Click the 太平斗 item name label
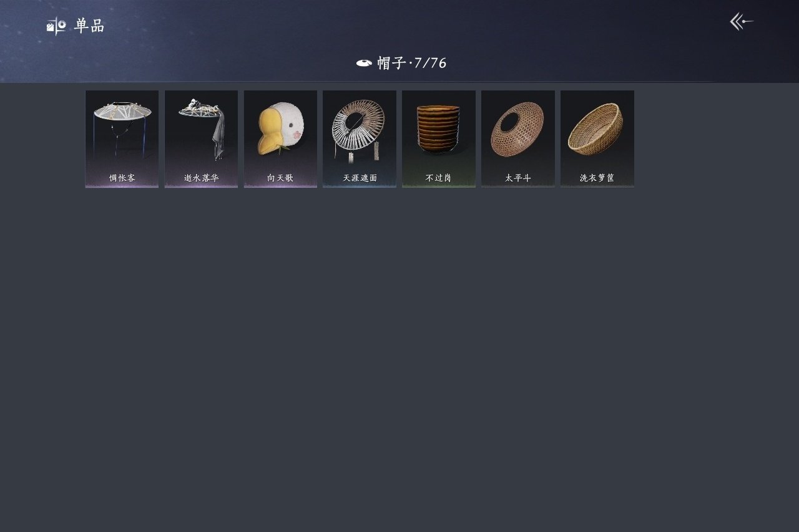Screen dimensions: 799x532 click(517, 178)
